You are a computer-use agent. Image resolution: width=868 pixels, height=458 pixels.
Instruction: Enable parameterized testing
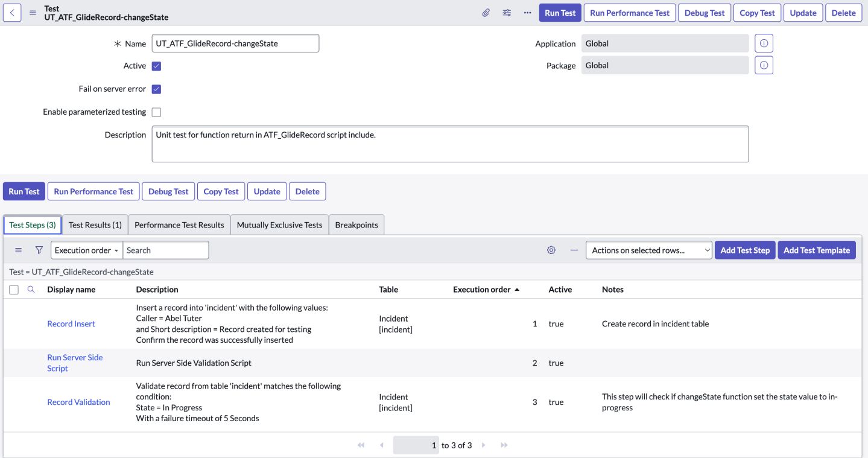(x=156, y=112)
